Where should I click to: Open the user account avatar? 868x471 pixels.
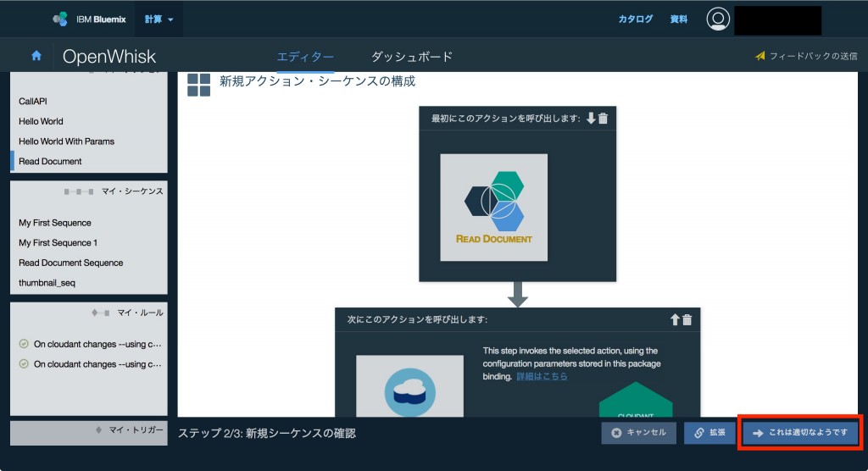(718, 19)
